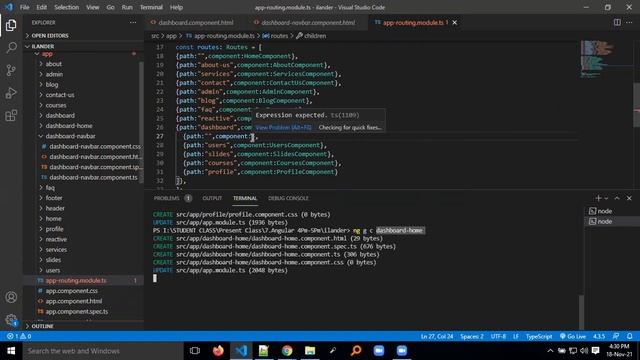This screenshot has height=360, width=640.
Task: Open the Source Control view
Action: tap(11, 70)
